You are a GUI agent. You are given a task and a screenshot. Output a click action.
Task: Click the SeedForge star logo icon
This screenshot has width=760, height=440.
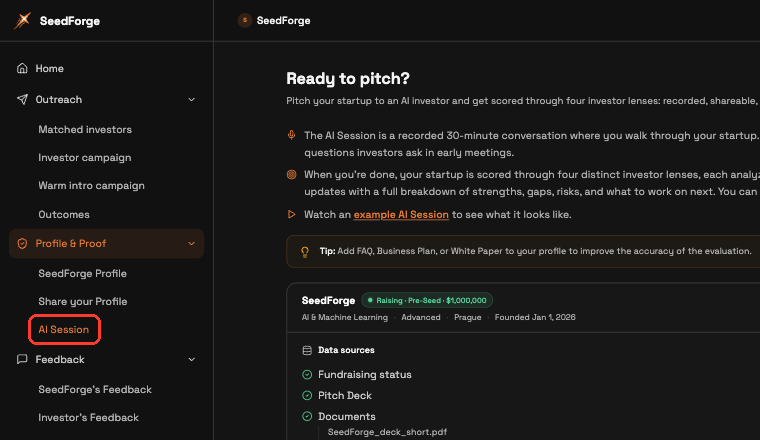pos(22,20)
